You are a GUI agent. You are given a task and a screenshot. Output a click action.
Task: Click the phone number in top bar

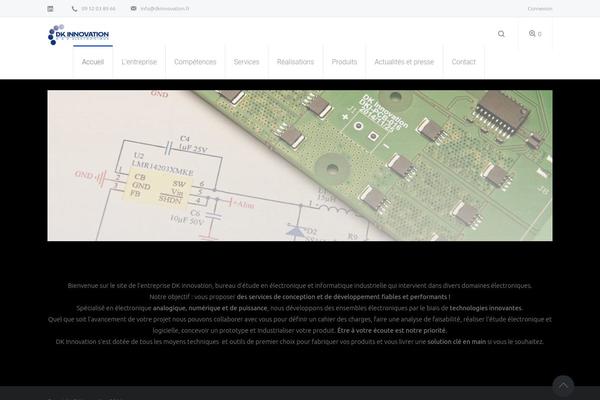98,8
